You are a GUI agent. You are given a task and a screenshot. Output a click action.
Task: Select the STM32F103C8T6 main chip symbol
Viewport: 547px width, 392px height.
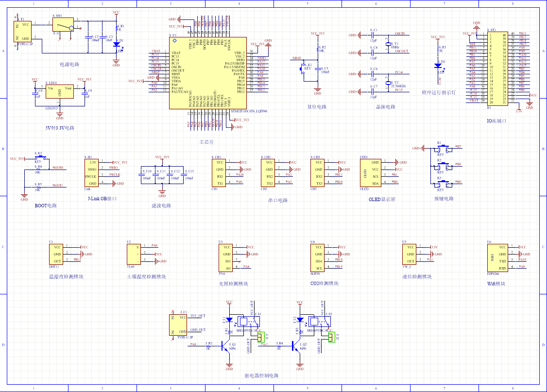[x=208, y=73]
